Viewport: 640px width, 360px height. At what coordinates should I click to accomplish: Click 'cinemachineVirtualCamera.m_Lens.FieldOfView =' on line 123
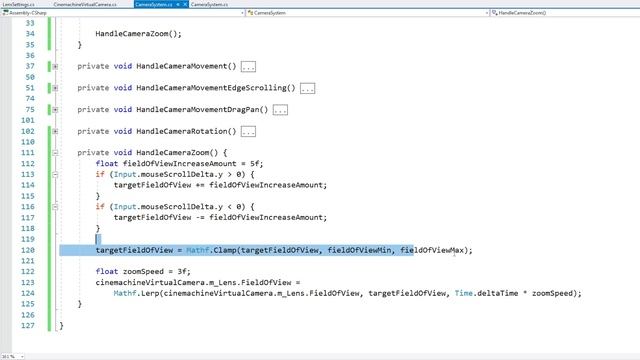[198, 282]
